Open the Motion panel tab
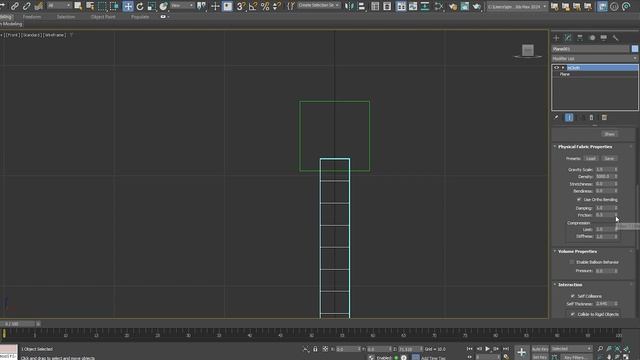 pos(592,38)
